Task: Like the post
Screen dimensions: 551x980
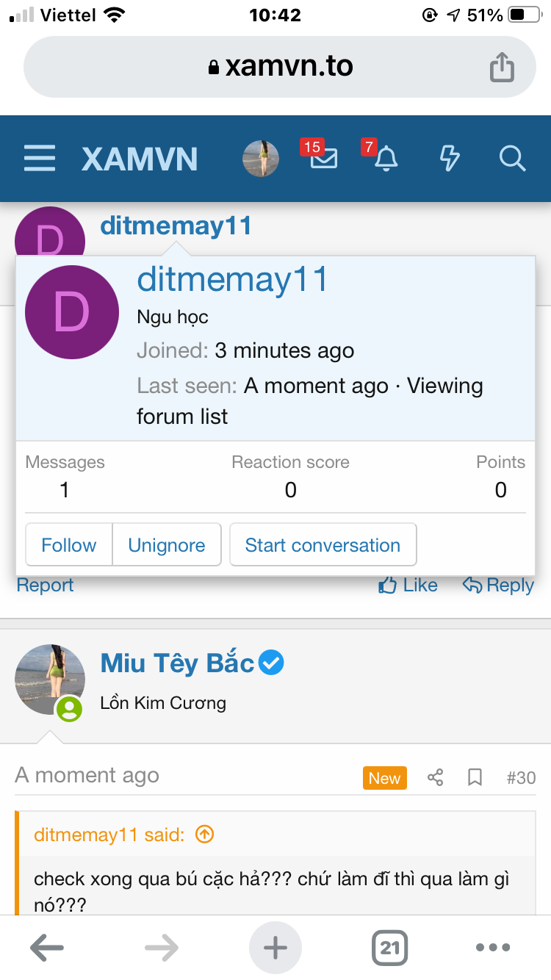Action: [x=408, y=586]
